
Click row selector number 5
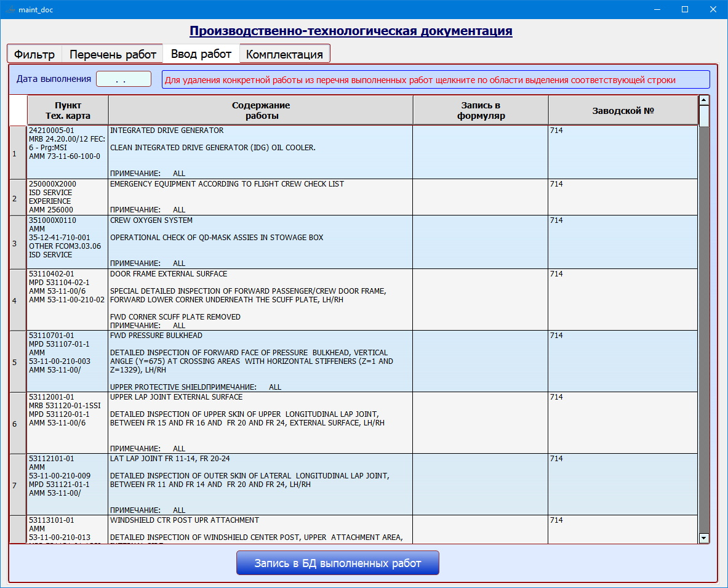point(18,361)
